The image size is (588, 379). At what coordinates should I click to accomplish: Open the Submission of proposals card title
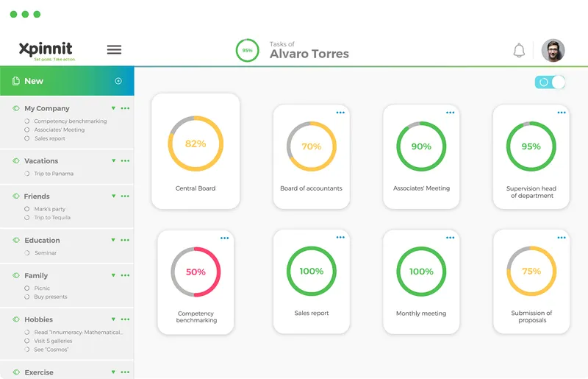531,316
